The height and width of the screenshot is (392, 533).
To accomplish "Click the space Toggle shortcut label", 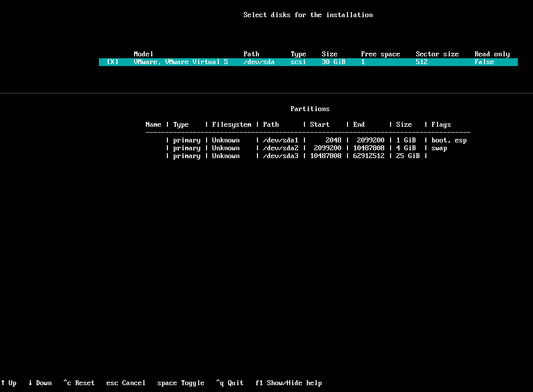I will (x=181, y=383).
